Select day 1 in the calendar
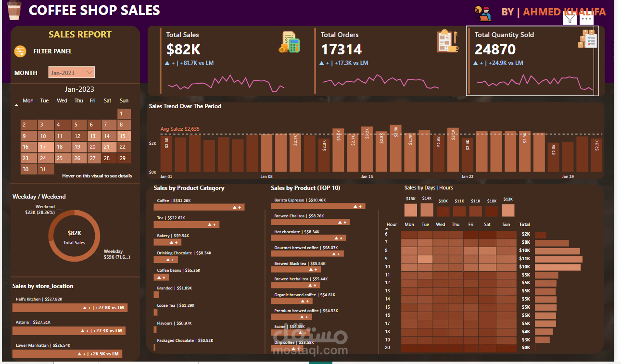Image resolution: width=621 pixels, height=364 pixels. (124, 113)
